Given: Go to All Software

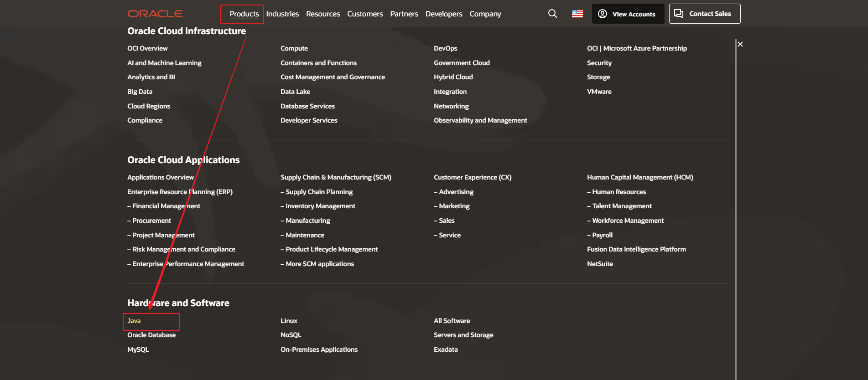Looking at the screenshot, I should coord(452,321).
